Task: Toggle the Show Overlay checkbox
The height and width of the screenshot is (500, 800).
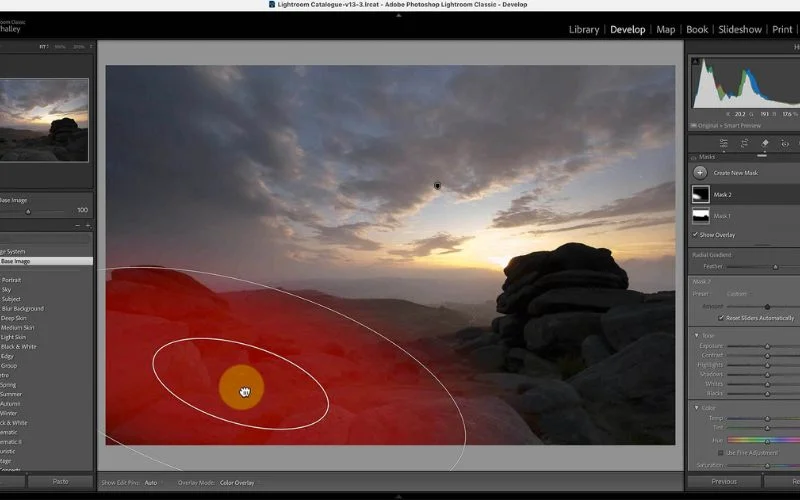Action: click(x=696, y=235)
